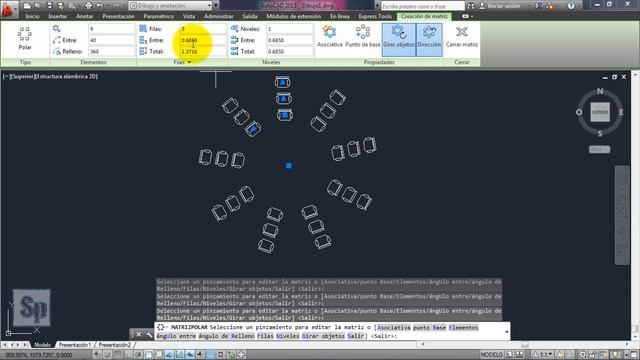Click the blue center grip of array

[289, 166]
